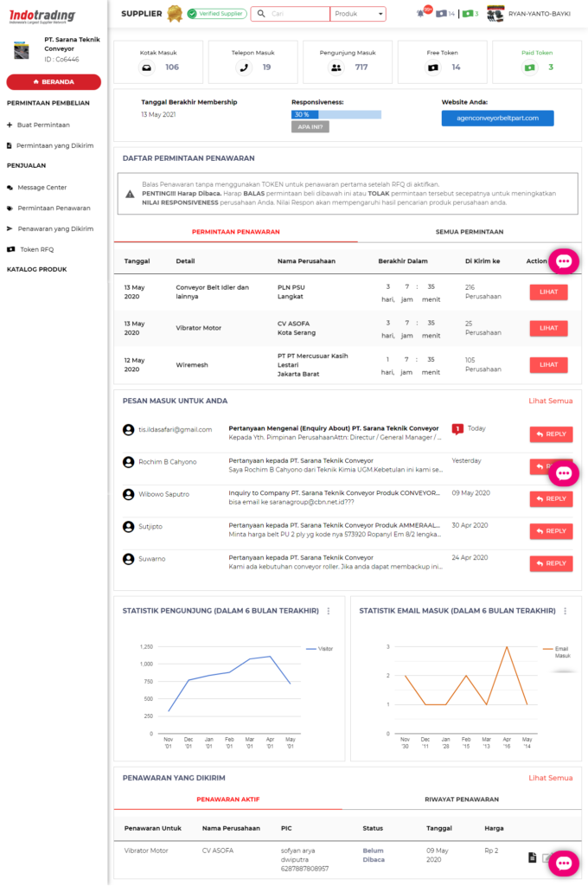Open visitor statistics three-dot menu
Image resolution: width=588 pixels, height=886 pixels.
click(329, 611)
